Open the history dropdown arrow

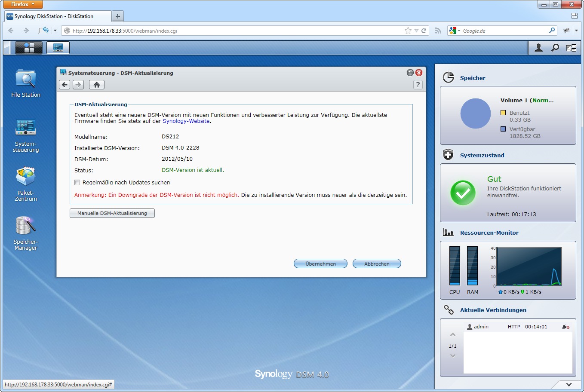(55, 31)
